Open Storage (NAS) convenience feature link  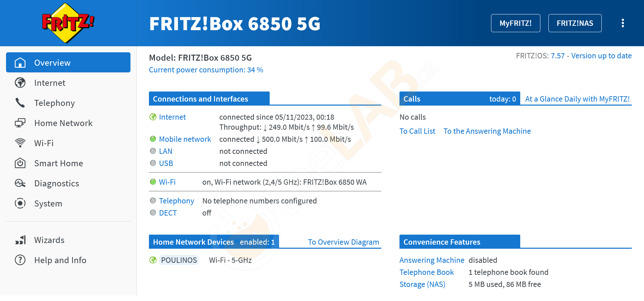422,284
